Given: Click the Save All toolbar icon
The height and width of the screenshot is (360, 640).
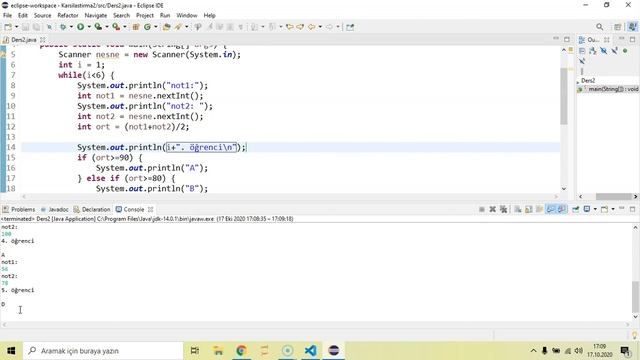Looking at the screenshot, I should (x=36, y=27).
